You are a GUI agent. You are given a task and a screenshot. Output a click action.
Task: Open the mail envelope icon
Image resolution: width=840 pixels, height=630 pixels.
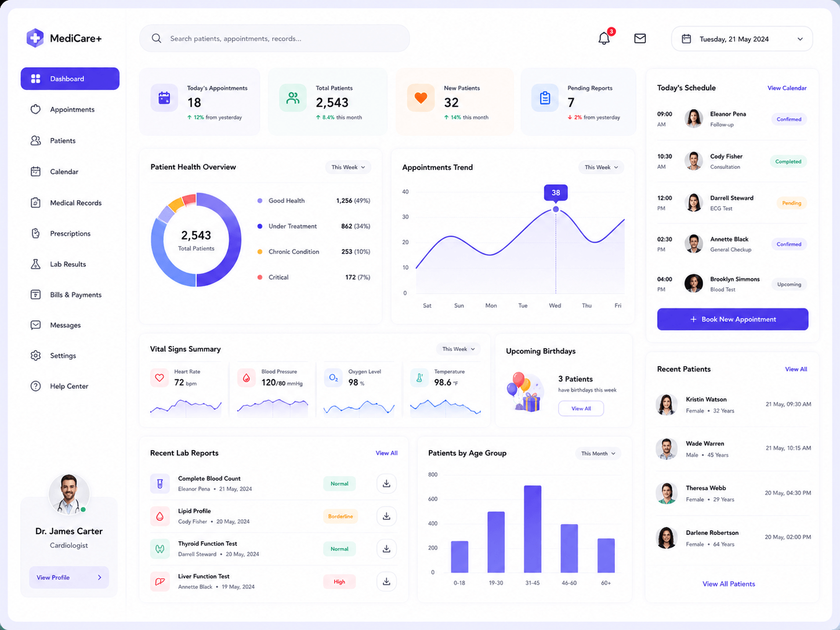640,38
